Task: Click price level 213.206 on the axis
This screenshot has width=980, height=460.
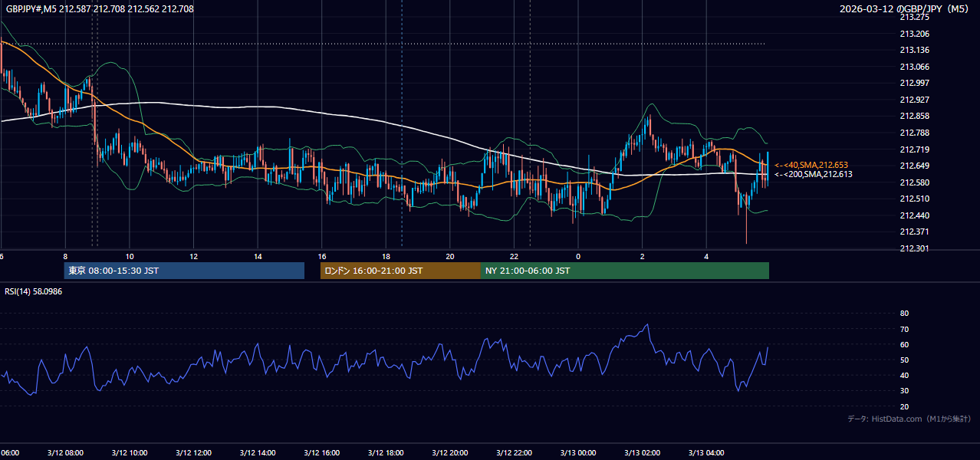Action: [914, 34]
